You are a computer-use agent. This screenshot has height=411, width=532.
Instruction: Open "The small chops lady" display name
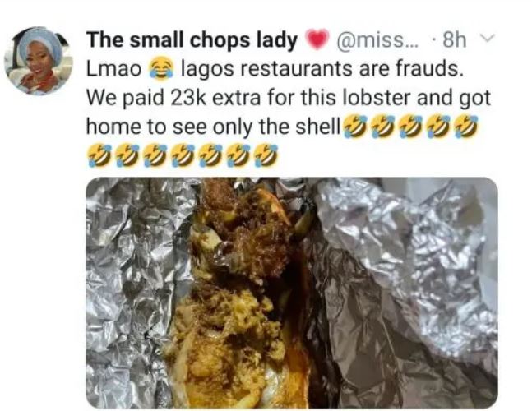pos(192,40)
